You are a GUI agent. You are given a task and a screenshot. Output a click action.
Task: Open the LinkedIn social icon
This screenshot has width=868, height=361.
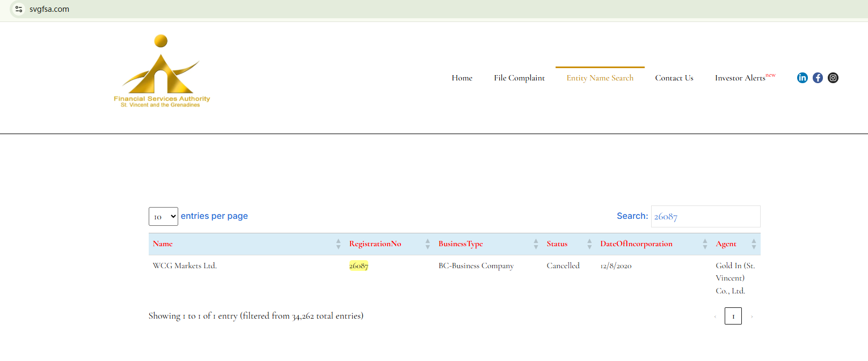tap(802, 78)
